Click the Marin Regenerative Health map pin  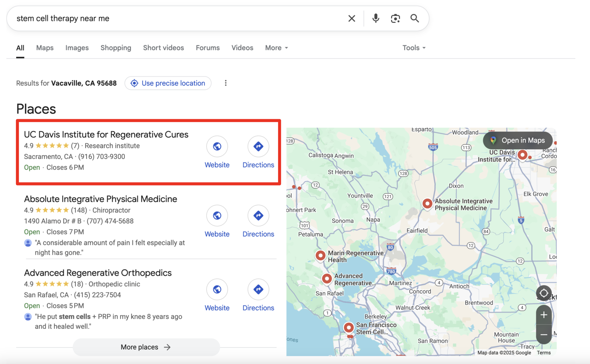[320, 255]
